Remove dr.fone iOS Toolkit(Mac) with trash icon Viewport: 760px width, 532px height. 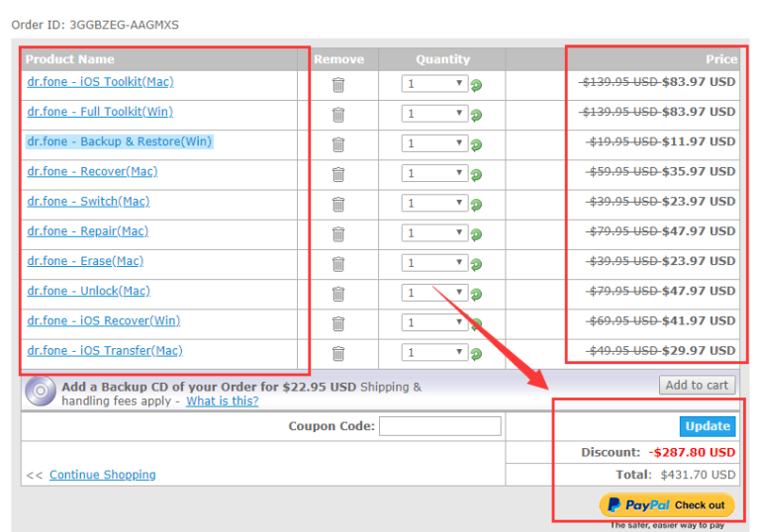coord(338,85)
